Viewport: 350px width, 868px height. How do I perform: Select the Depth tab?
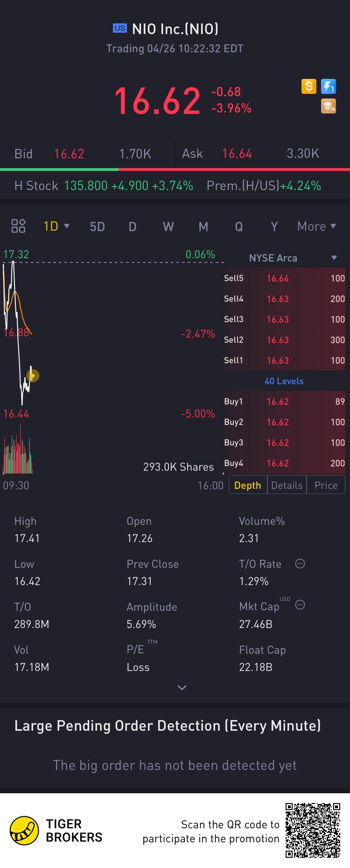(x=248, y=485)
